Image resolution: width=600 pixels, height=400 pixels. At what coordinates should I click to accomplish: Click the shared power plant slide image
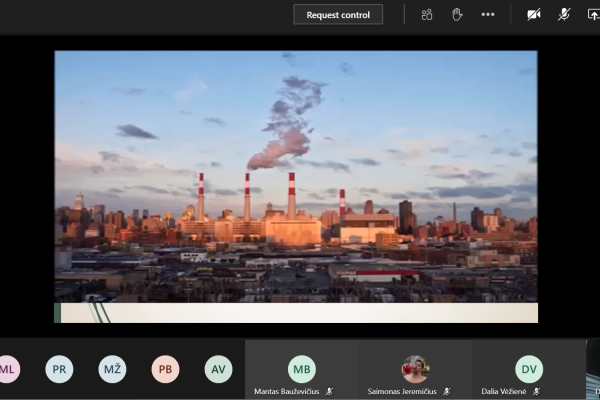(296, 176)
